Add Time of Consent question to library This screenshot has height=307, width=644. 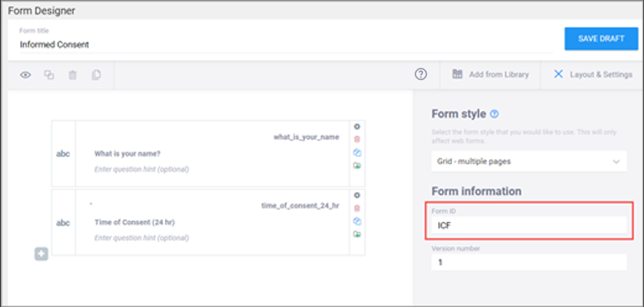357,234
